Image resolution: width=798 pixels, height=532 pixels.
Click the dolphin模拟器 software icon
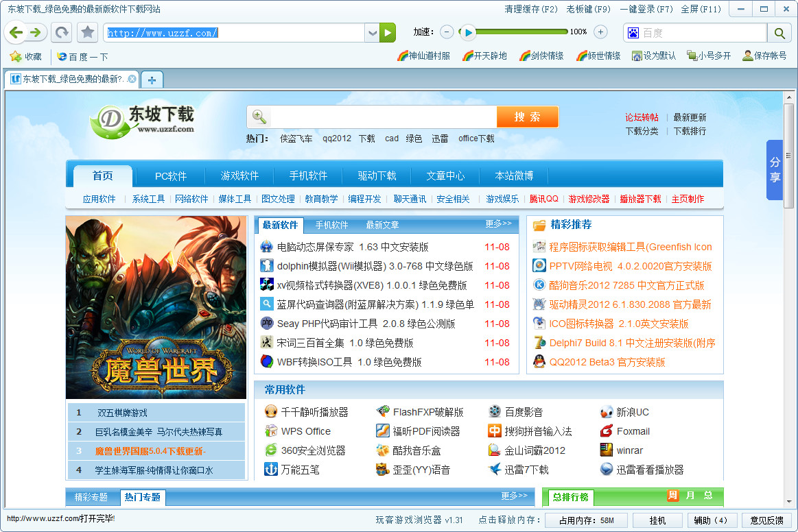[x=267, y=265]
